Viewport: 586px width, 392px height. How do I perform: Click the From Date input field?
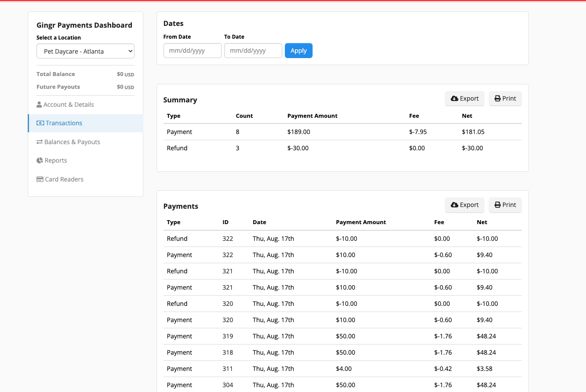tap(192, 51)
